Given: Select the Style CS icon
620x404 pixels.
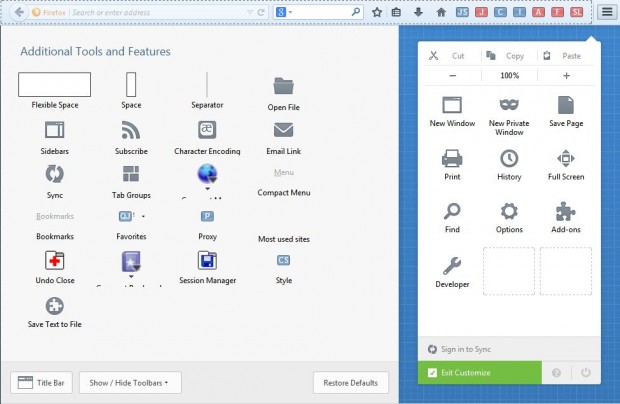Looking at the screenshot, I should tap(284, 260).
